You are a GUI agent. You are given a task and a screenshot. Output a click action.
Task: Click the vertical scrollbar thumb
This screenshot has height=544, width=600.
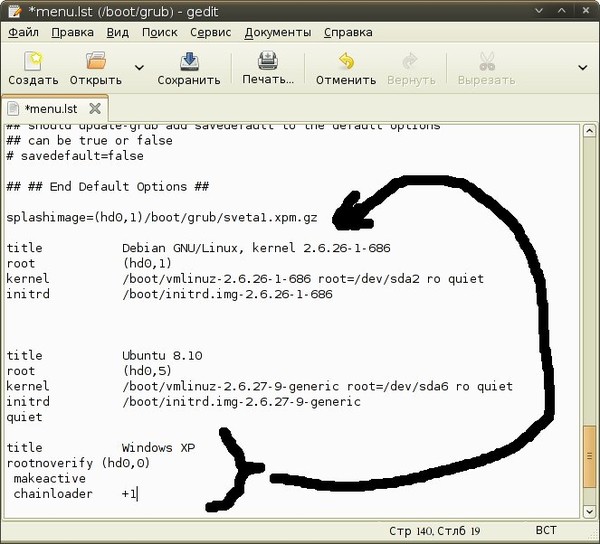click(x=589, y=457)
